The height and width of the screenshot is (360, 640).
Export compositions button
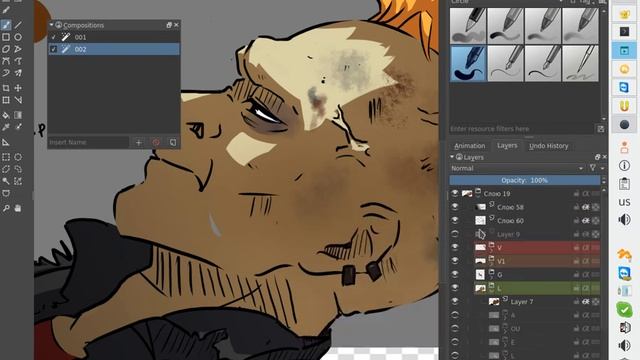pos(173,142)
